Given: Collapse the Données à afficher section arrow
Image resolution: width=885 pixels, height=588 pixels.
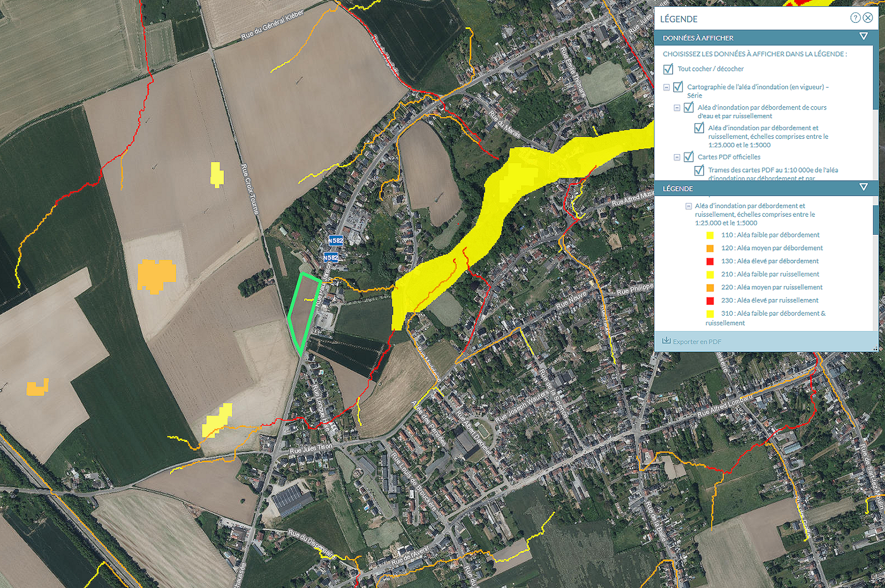Looking at the screenshot, I should [863, 37].
